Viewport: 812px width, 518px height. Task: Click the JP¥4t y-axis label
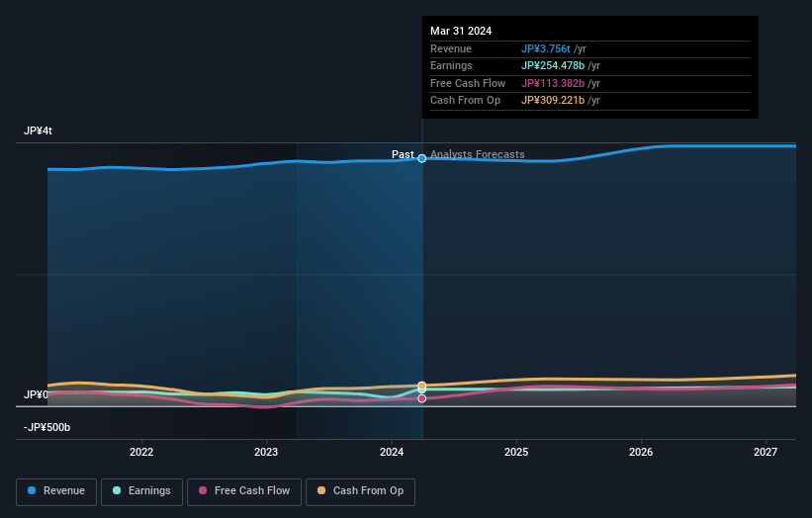[38, 130]
